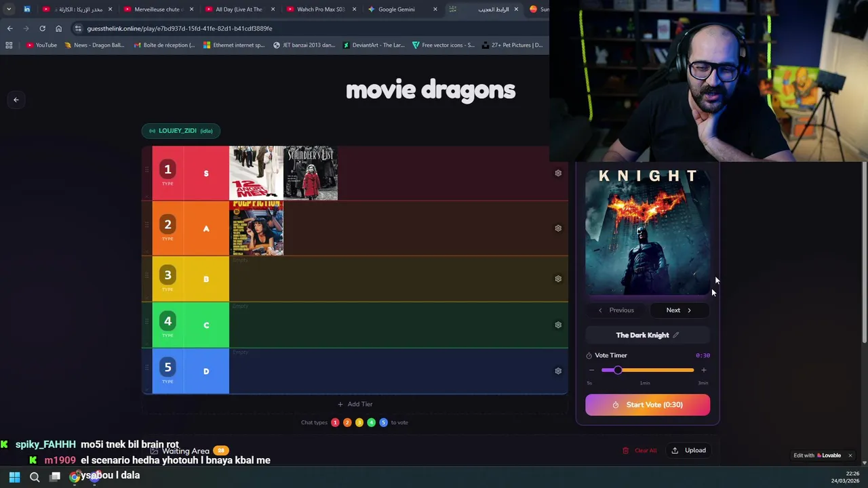Open Boîte de réception Gmail bookmark
The height and width of the screenshot is (488, 868).
[x=164, y=45]
